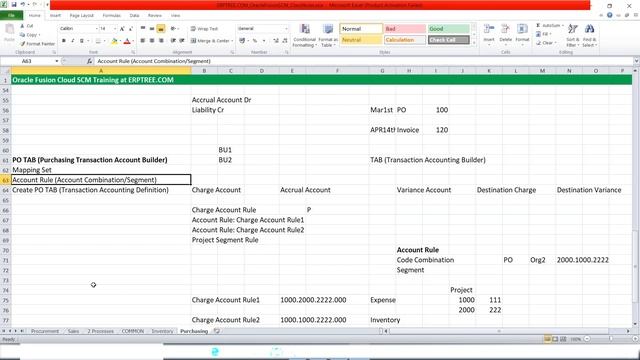640x360 pixels.
Task: Toggle Italic formatting
Action: (73, 41)
